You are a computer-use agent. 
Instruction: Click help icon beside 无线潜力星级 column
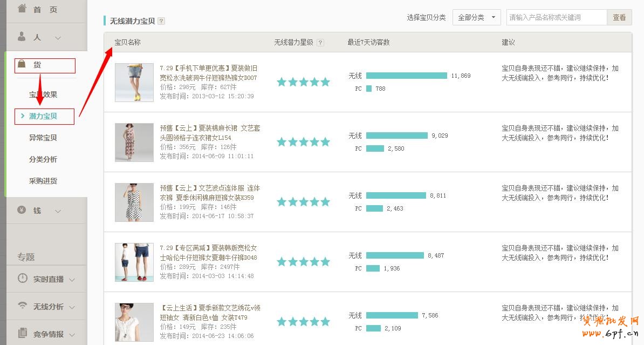[320, 43]
